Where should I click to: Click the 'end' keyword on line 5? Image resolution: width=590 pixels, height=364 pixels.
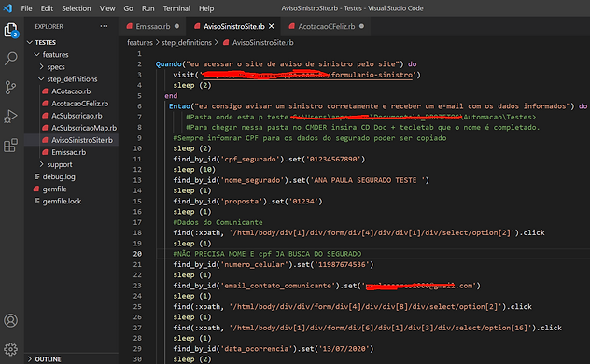171,95
